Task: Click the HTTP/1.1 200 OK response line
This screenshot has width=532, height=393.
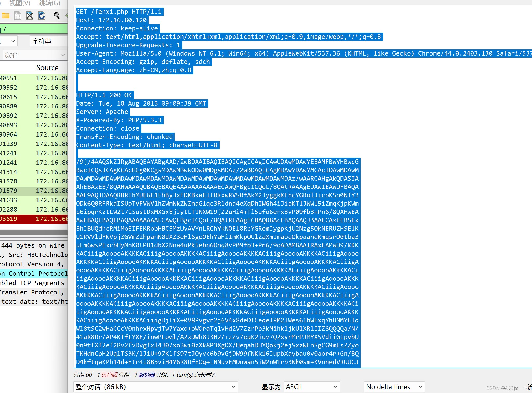Action: point(104,95)
